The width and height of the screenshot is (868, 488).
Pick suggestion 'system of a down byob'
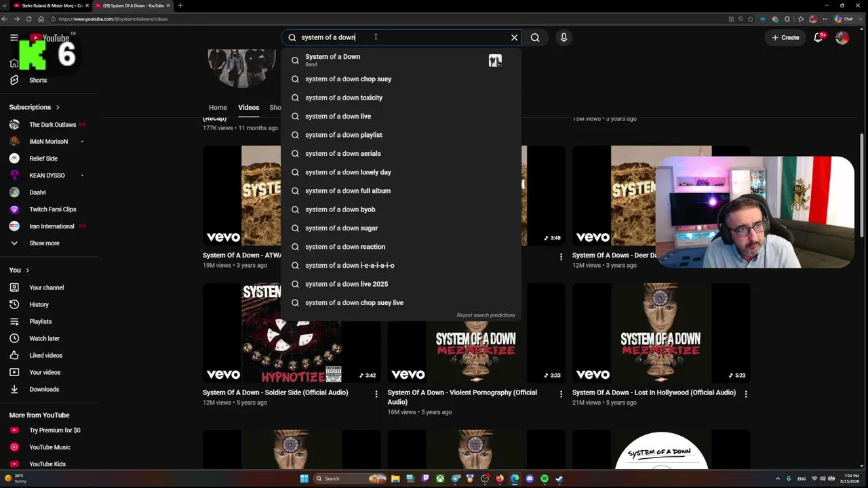401,209
